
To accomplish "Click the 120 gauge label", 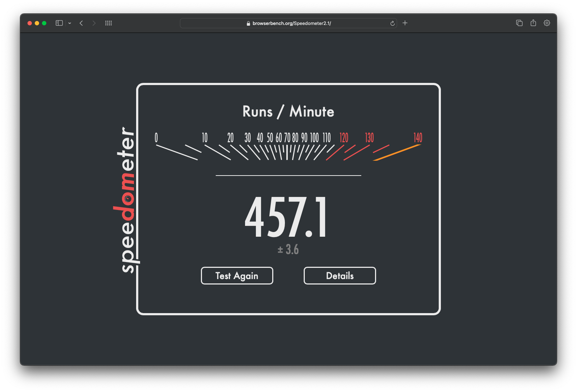I will [344, 138].
